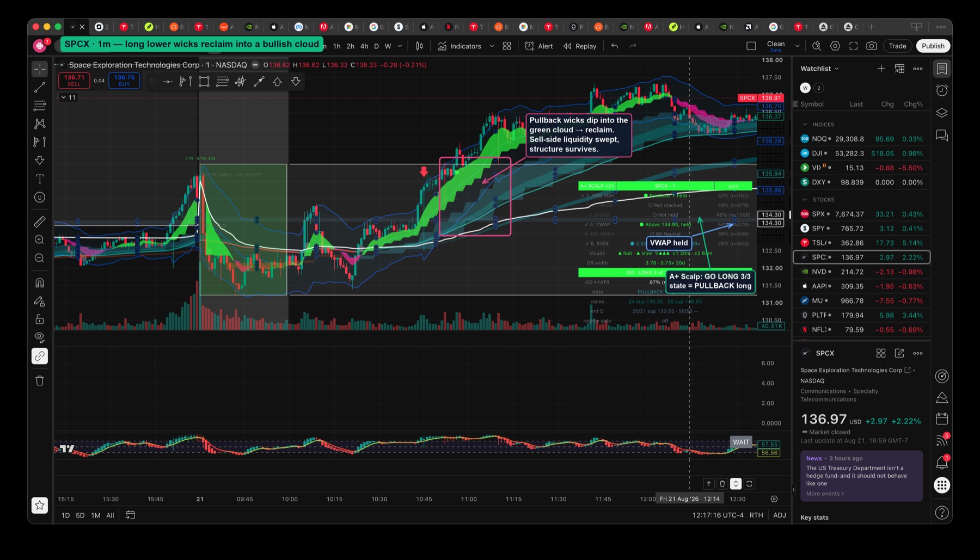This screenshot has height=560, width=980.
Task: Open the alerts clock sidebar panel
Action: coord(942,90)
